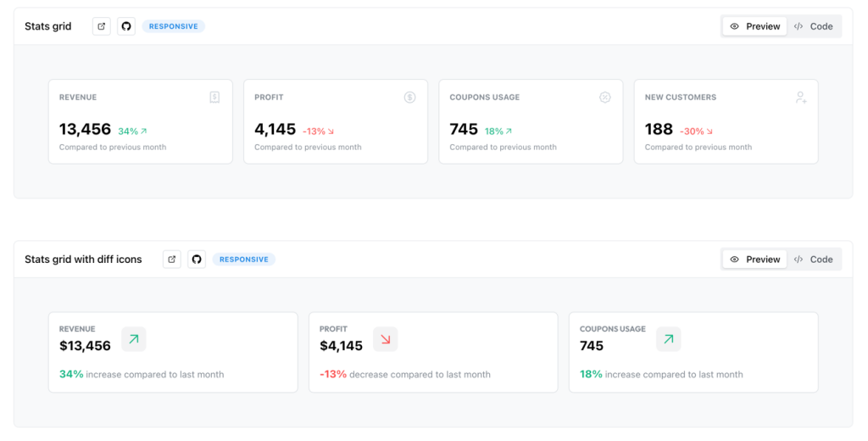Image resolution: width=868 pixels, height=441 pixels.
Task: Click the receipt icon on Revenue card
Action: [x=214, y=98]
